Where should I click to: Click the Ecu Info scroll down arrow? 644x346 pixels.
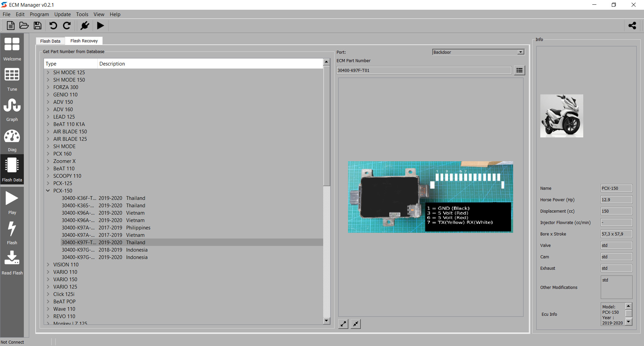(x=629, y=322)
